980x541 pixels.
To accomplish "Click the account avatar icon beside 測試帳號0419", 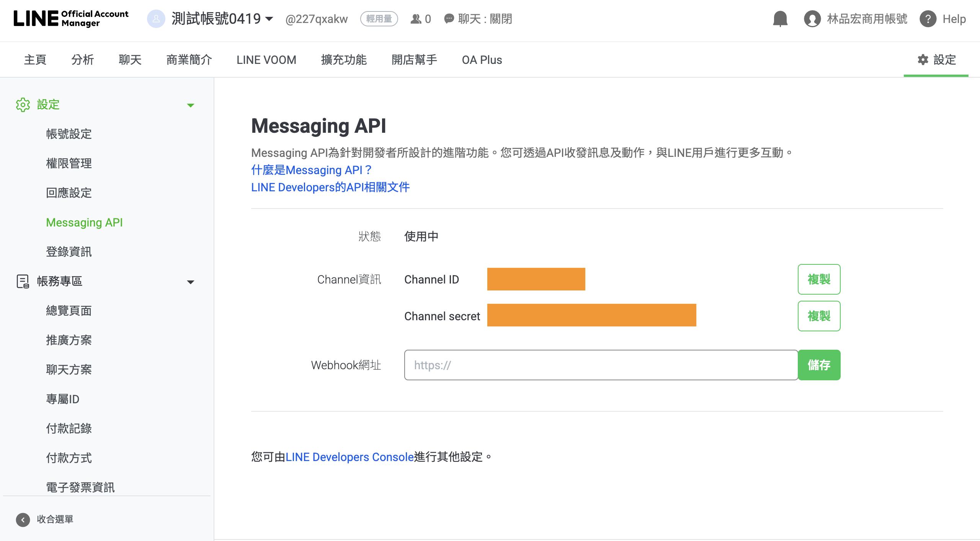I will click(x=156, y=19).
